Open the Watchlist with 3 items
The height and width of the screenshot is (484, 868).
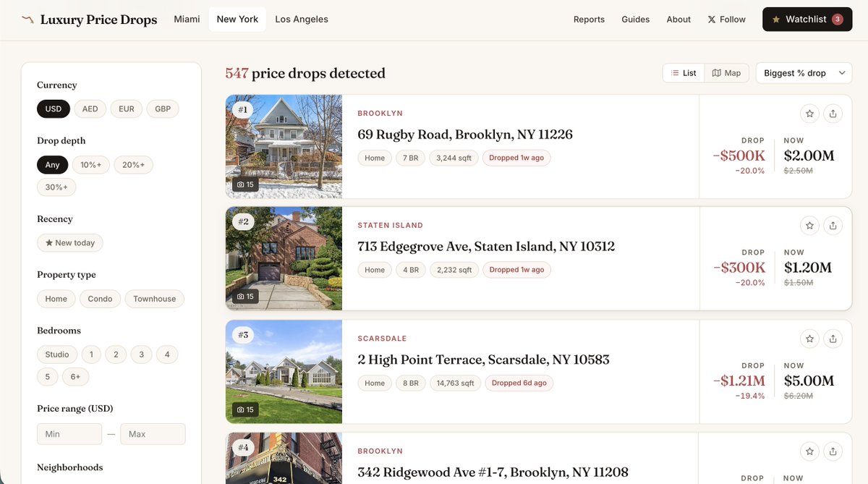pyautogui.click(x=807, y=20)
